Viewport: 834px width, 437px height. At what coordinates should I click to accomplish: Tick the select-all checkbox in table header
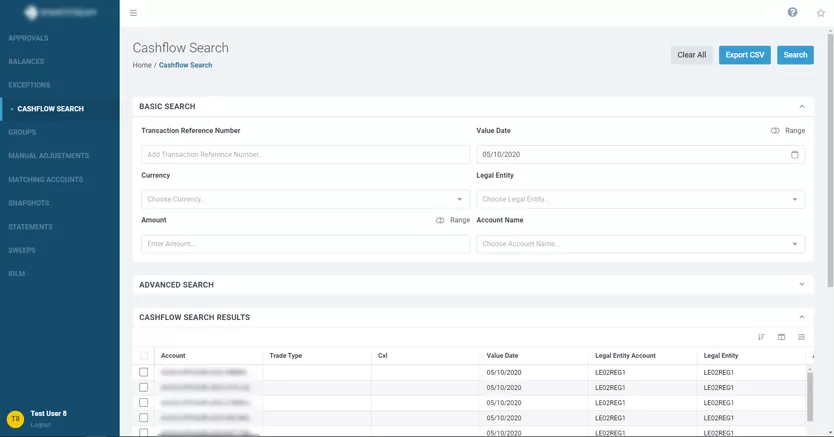point(144,356)
